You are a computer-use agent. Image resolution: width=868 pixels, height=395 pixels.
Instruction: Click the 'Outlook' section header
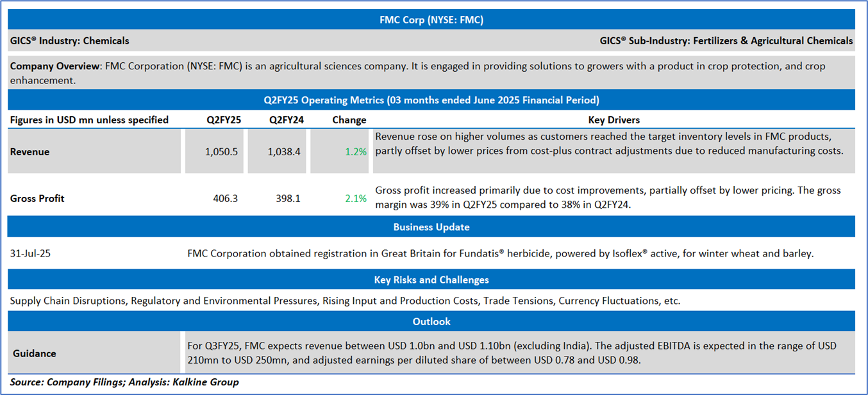click(431, 321)
